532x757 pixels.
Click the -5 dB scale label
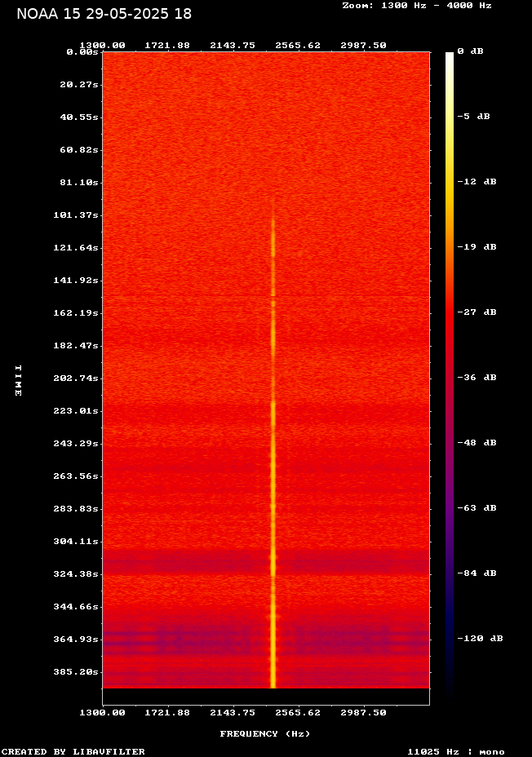[x=473, y=117]
